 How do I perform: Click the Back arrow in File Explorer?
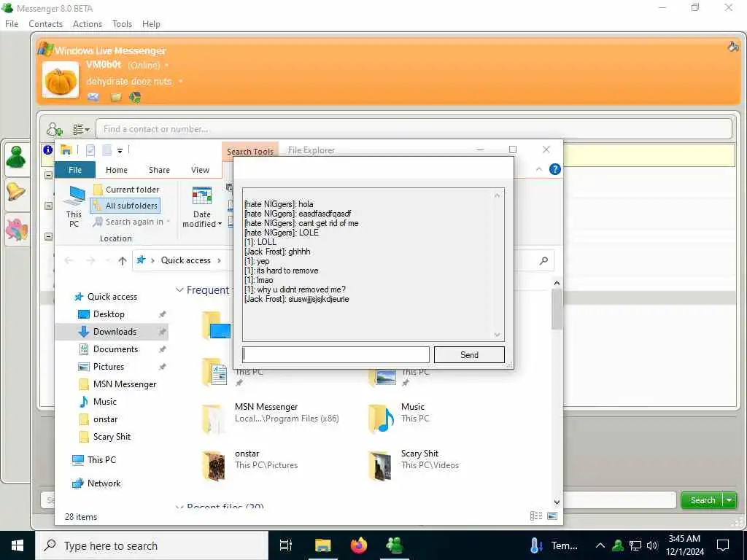click(69, 260)
